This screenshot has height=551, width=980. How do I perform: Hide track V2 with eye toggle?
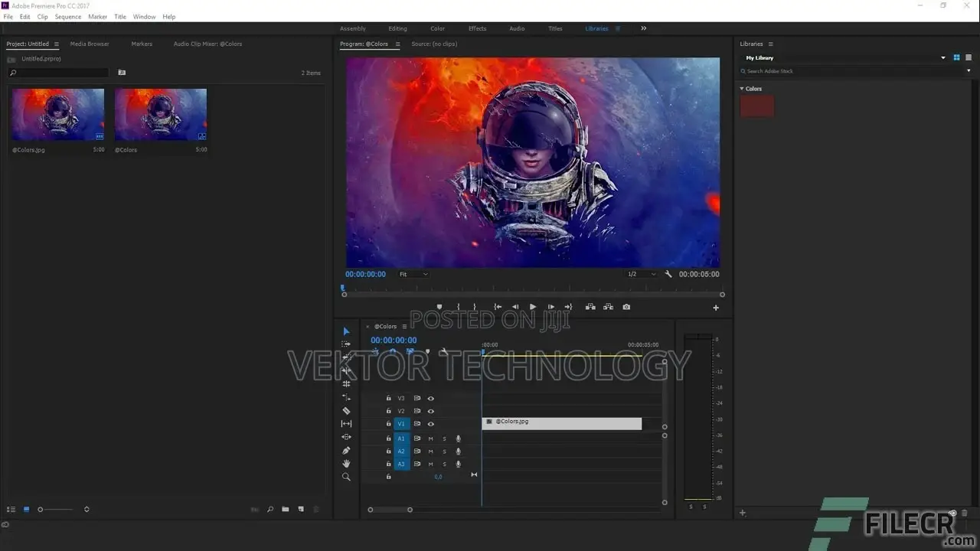point(431,411)
